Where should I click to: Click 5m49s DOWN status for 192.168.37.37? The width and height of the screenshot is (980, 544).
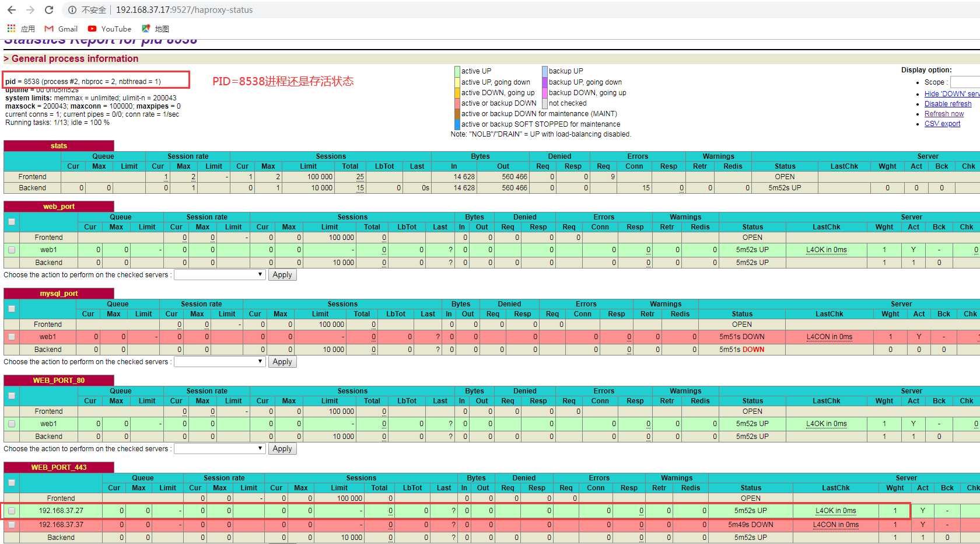click(x=751, y=525)
